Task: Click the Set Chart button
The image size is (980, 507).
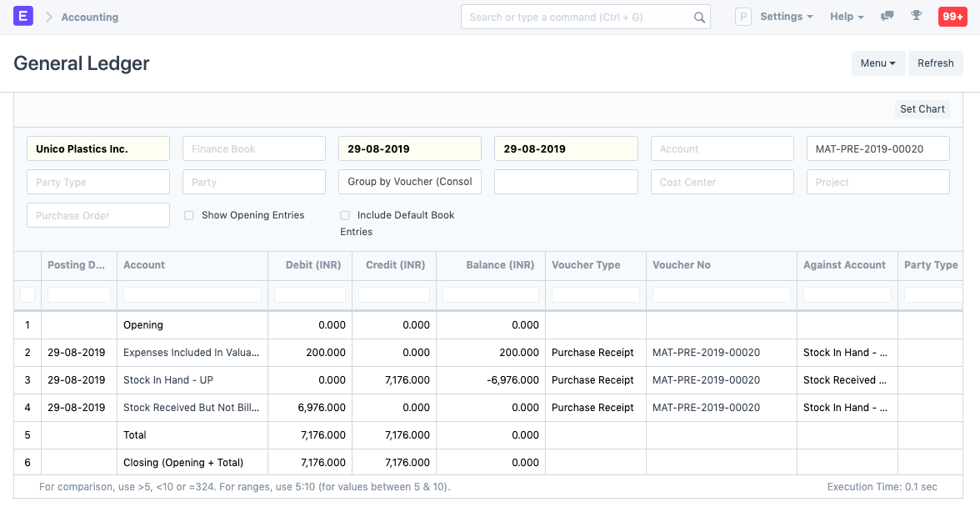Action: tap(922, 108)
